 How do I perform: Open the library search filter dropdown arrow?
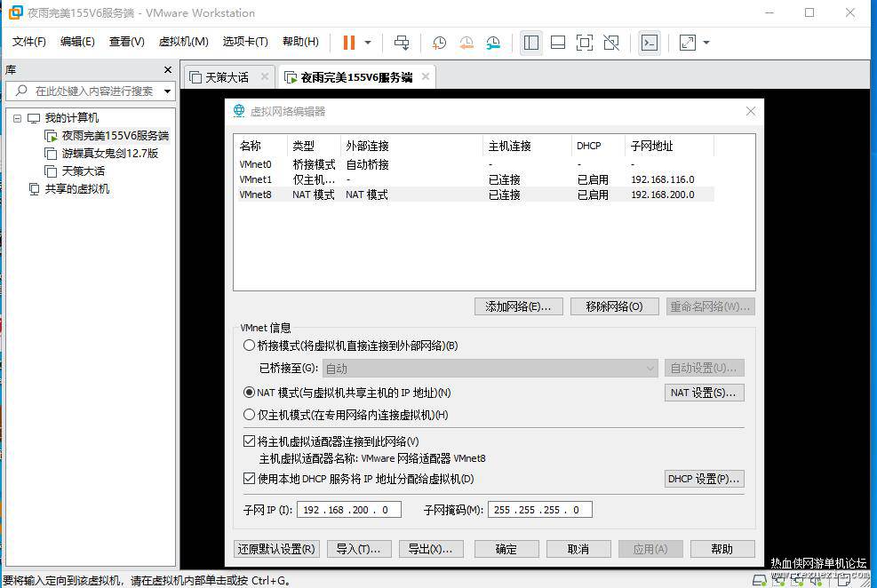[x=167, y=91]
